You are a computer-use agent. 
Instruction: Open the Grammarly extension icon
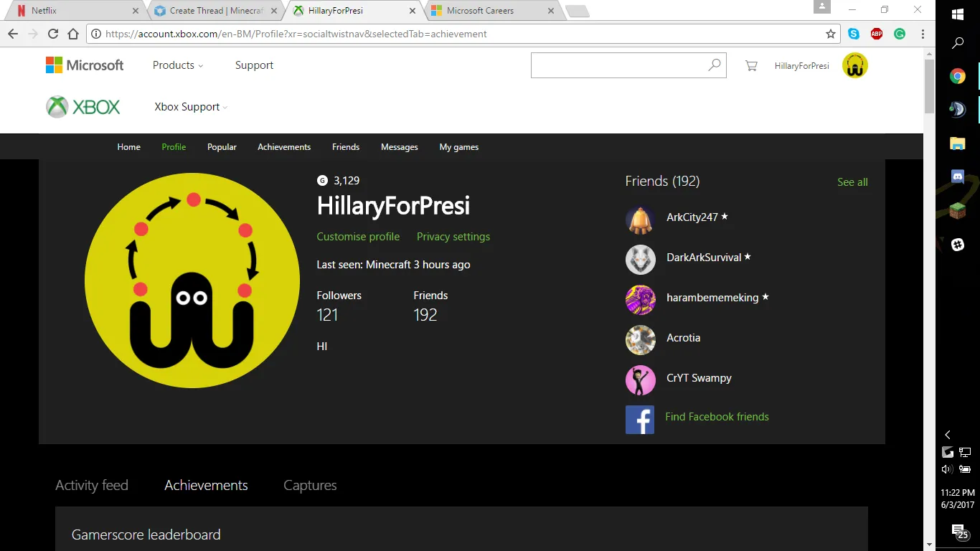[x=900, y=34]
